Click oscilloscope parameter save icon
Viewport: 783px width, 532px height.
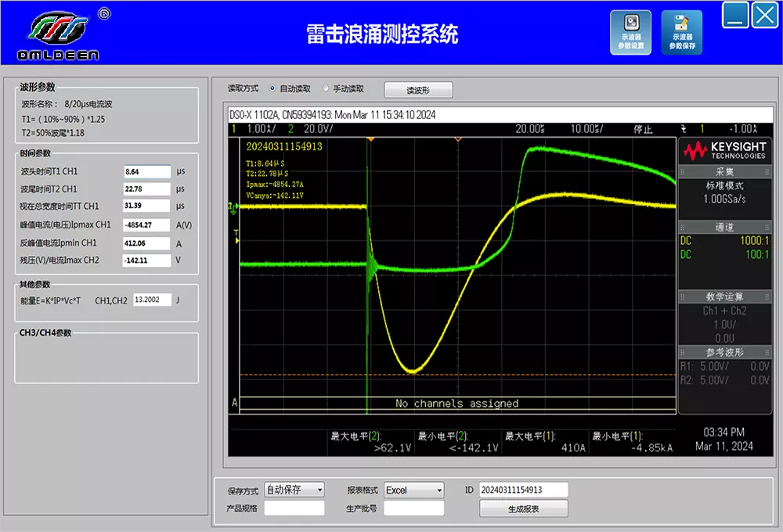tap(681, 32)
